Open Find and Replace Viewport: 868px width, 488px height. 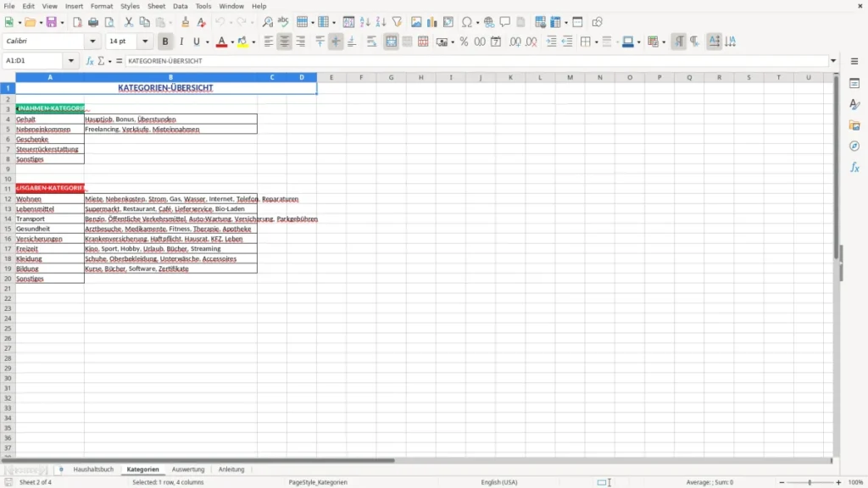[x=267, y=22]
